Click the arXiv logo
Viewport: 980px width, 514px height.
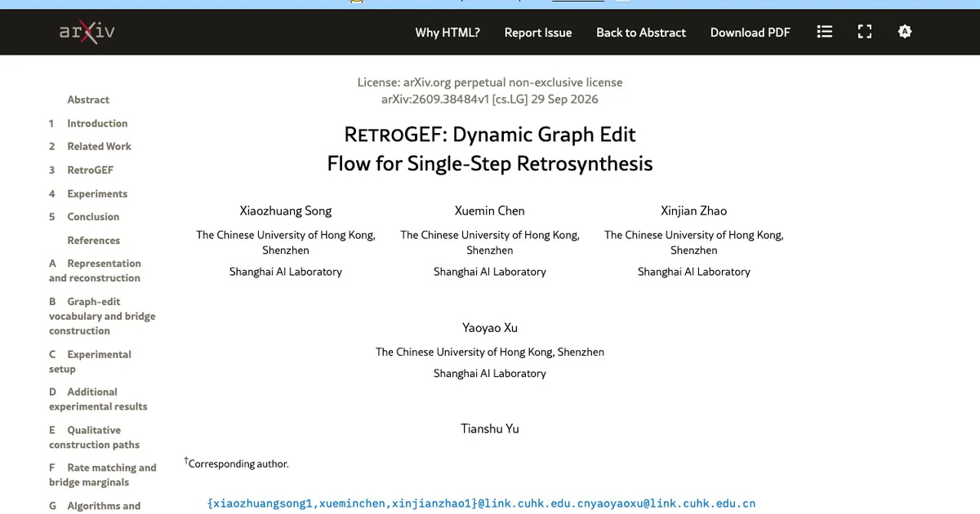tap(87, 32)
